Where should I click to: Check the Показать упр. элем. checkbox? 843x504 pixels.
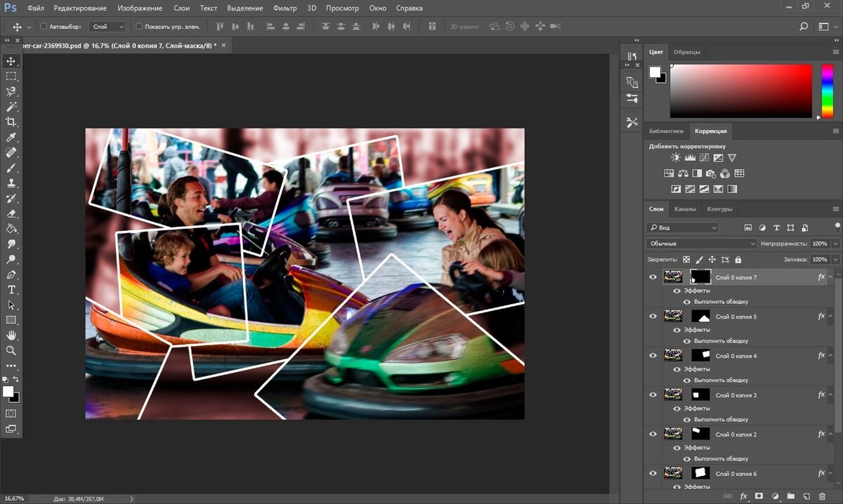point(138,27)
